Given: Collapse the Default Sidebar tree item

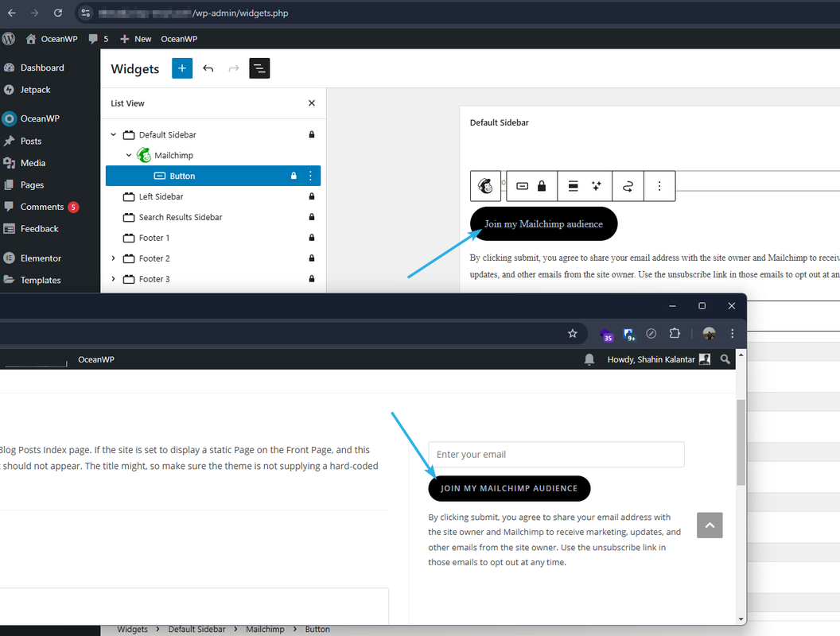Looking at the screenshot, I should [114, 134].
